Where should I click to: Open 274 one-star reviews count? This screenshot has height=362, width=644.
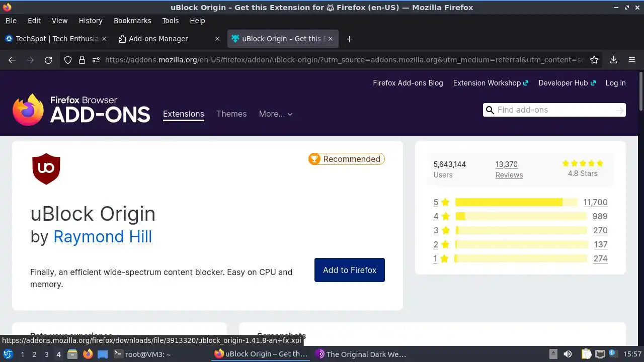tap(600, 258)
